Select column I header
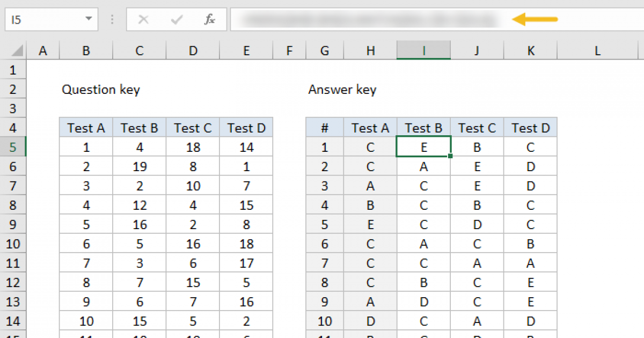The height and width of the screenshot is (338, 644). (x=423, y=51)
